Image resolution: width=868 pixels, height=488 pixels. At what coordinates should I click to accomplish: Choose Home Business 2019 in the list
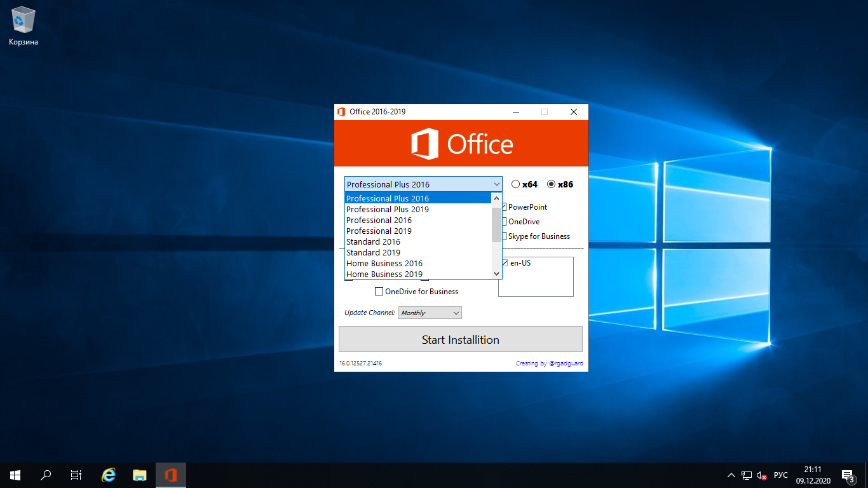point(418,274)
